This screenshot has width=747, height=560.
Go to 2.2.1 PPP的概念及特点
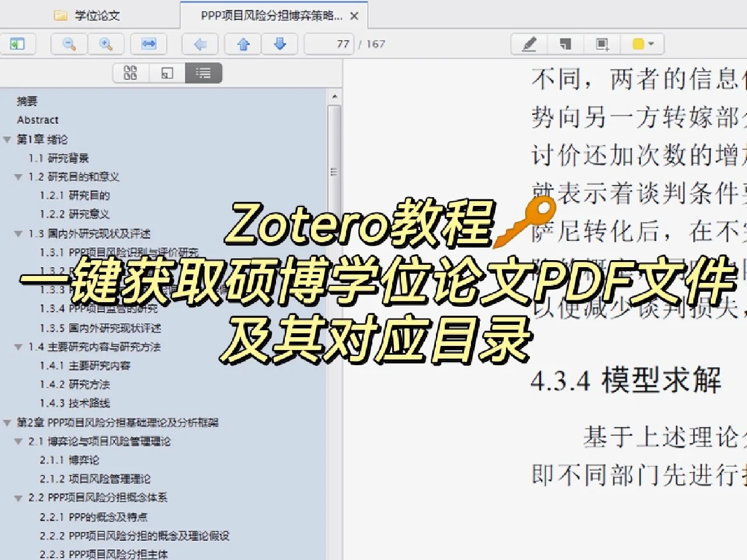click(x=93, y=517)
